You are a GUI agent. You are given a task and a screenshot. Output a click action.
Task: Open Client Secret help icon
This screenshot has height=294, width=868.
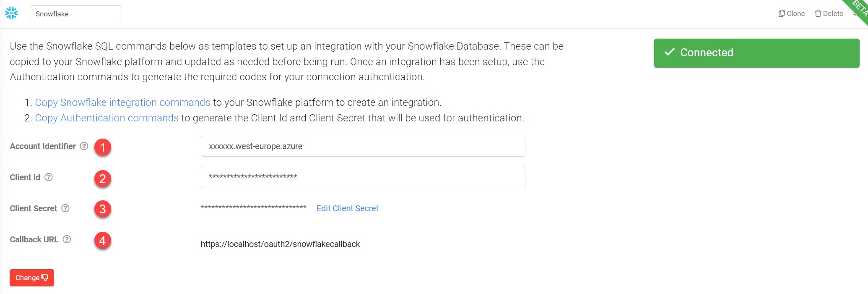(x=65, y=208)
